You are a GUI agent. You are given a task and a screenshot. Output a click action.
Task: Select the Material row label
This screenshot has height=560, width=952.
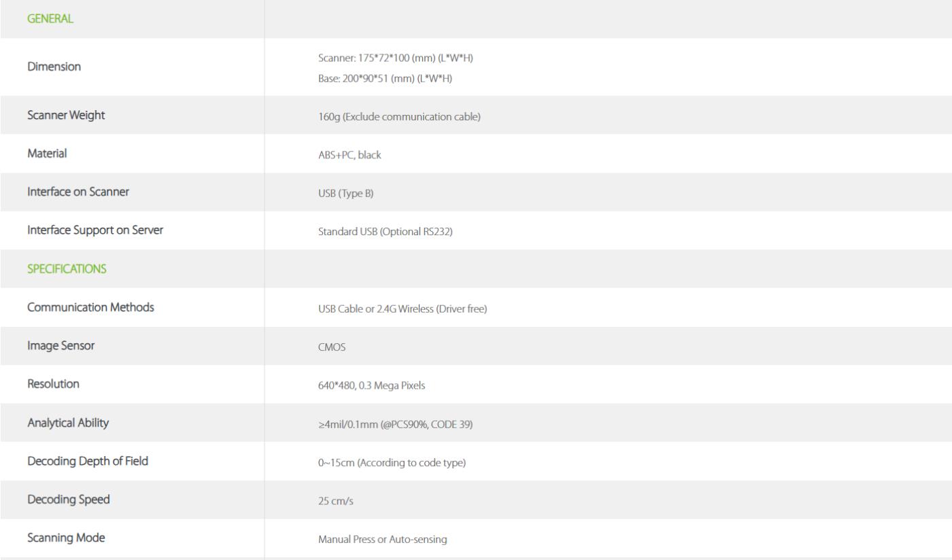coord(47,154)
